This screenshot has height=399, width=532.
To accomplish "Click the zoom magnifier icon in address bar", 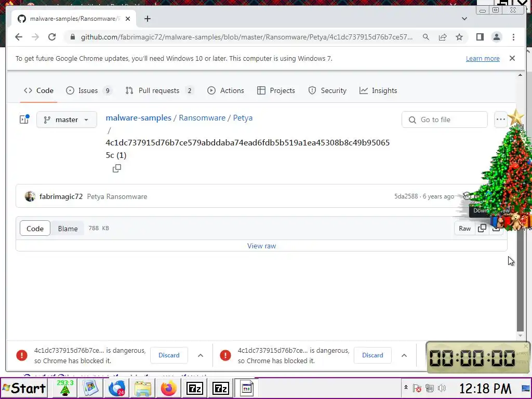I will pyautogui.click(x=426, y=37).
